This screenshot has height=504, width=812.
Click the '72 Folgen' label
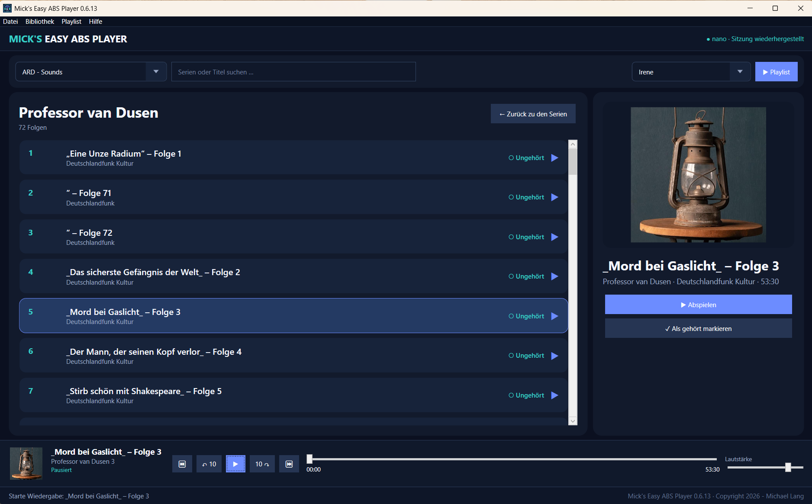(x=32, y=128)
